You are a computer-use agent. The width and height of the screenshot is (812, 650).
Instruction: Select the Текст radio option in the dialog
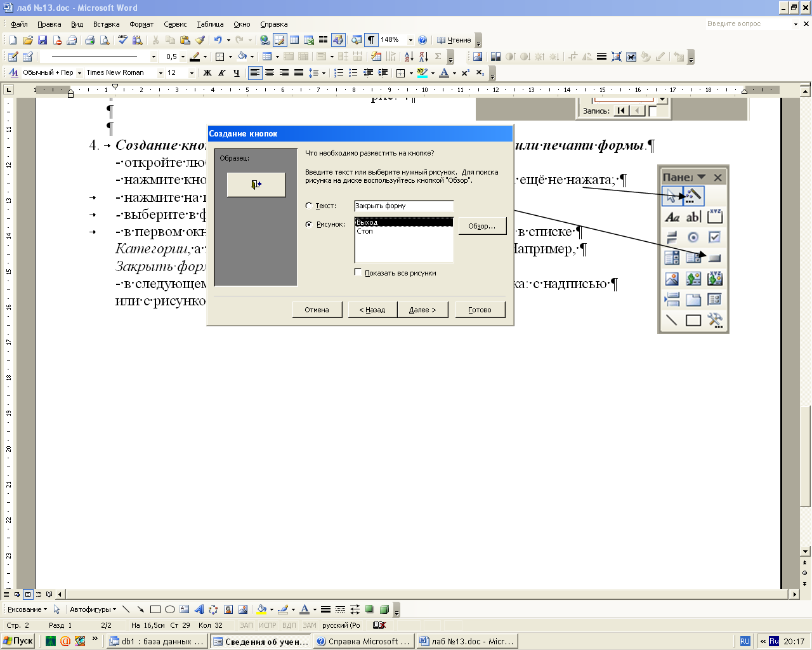coord(309,206)
